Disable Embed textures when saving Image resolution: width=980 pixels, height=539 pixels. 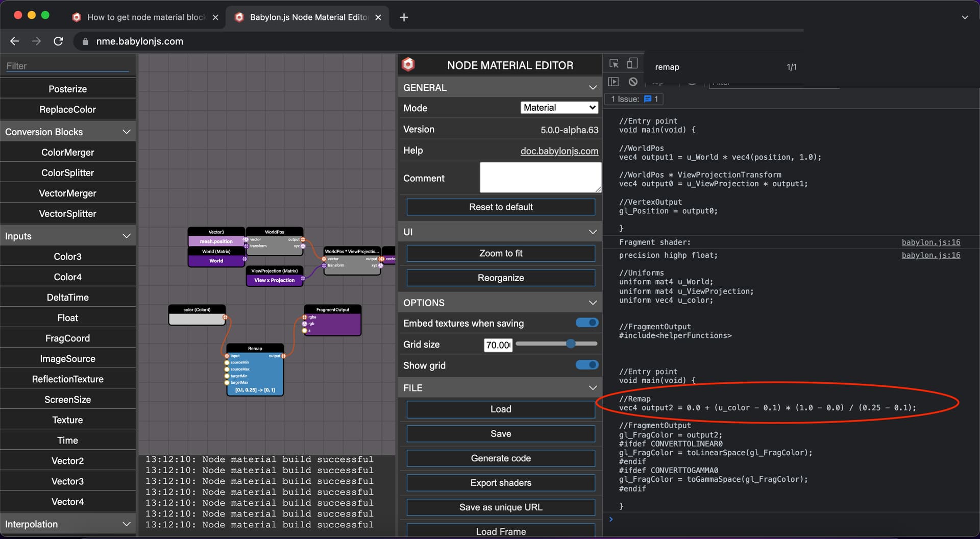[x=586, y=323]
